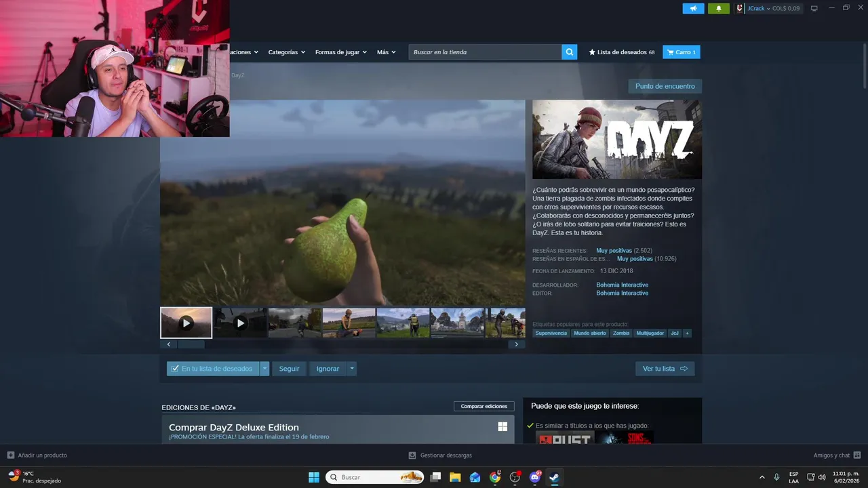Click the Ignorar button
Image resolution: width=868 pixels, height=488 pixels.
click(328, 369)
